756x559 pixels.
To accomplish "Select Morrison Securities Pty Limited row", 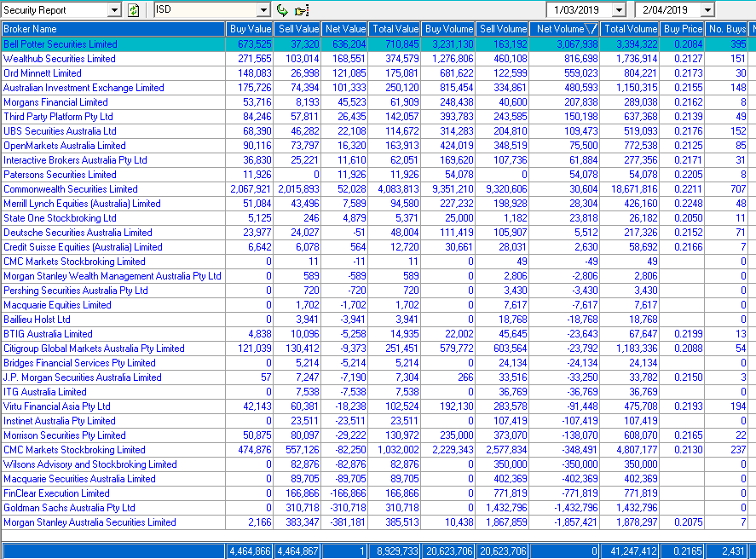I will coord(378,435).
